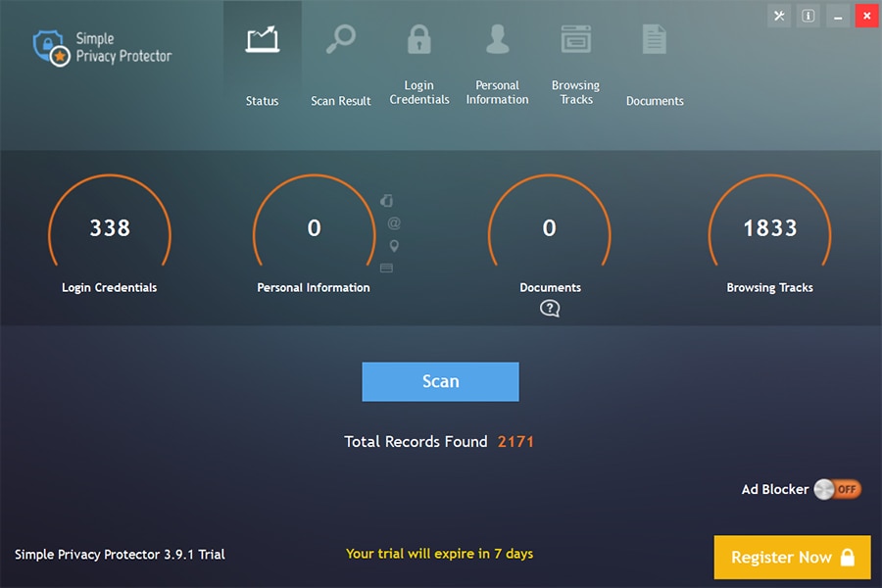Click the info icon in title bar
This screenshot has height=588, width=882.
[808, 16]
